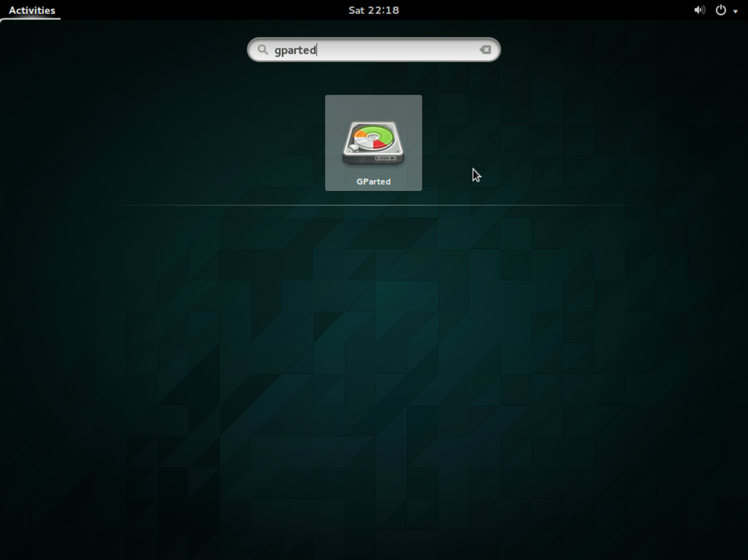Open the volume indicator in top bar

pyautogui.click(x=699, y=10)
